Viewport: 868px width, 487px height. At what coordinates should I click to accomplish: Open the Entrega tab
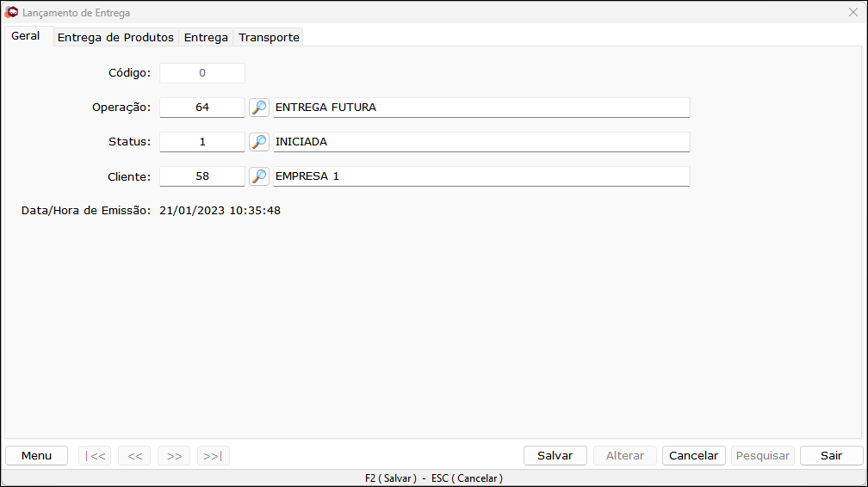coord(206,37)
